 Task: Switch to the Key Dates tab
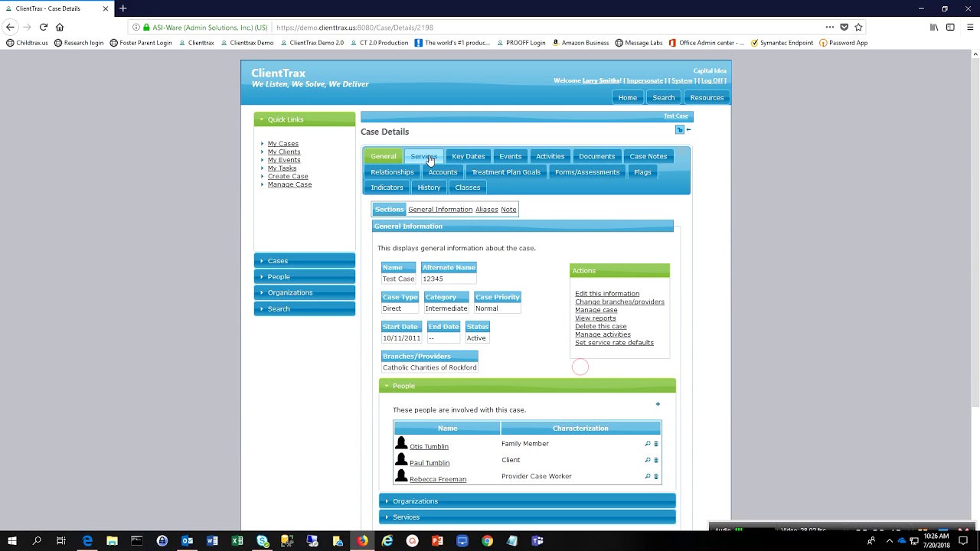point(468,156)
